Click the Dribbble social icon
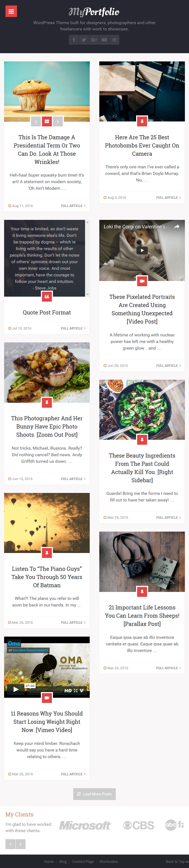Viewport: 189px width, 868px height. click(x=114, y=40)
